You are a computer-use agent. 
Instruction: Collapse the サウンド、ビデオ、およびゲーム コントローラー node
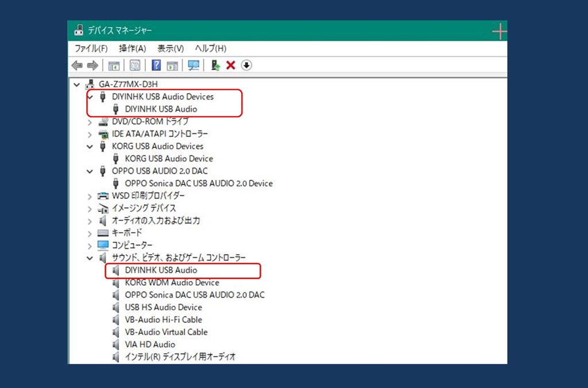(x=90, y=258)
